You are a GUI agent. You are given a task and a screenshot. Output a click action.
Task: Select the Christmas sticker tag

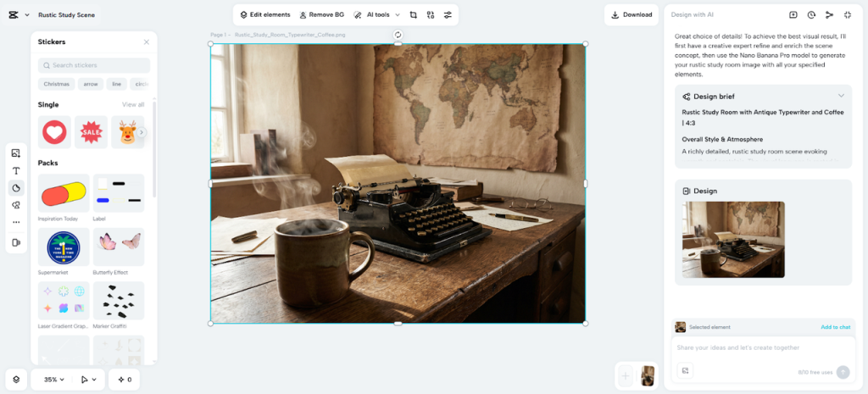point(56,84)
